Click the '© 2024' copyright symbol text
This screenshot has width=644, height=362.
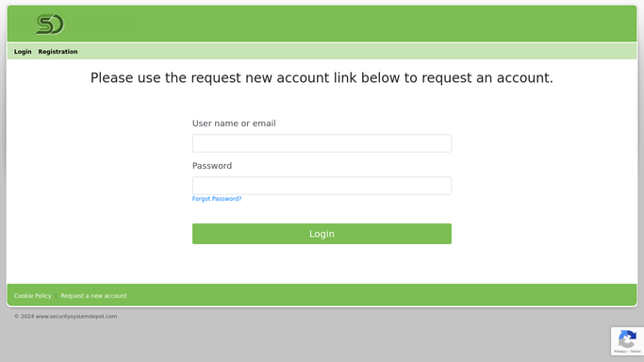point(25,317)
